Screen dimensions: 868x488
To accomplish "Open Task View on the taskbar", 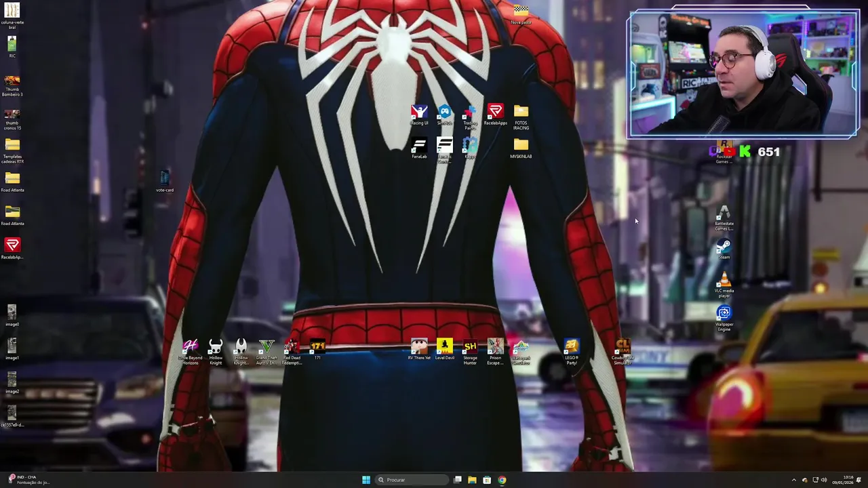I will [x=458, y=480].
